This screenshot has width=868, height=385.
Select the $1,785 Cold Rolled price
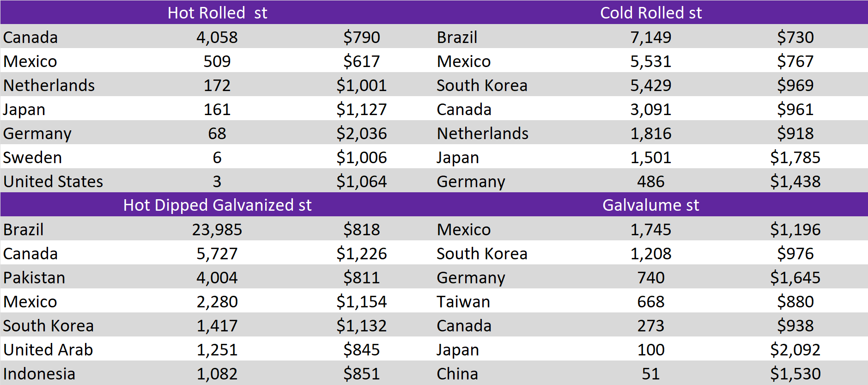795,157
